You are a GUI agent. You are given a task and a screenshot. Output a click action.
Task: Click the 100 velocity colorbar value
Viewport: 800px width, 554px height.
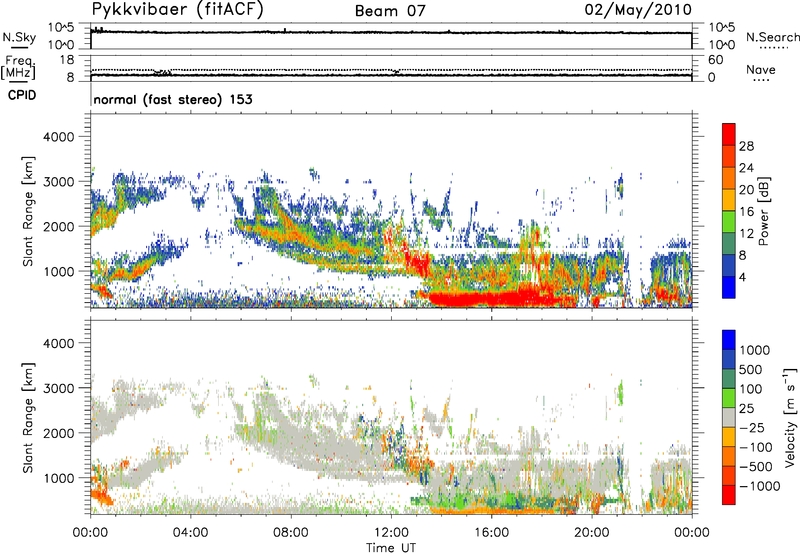[752, 389]
